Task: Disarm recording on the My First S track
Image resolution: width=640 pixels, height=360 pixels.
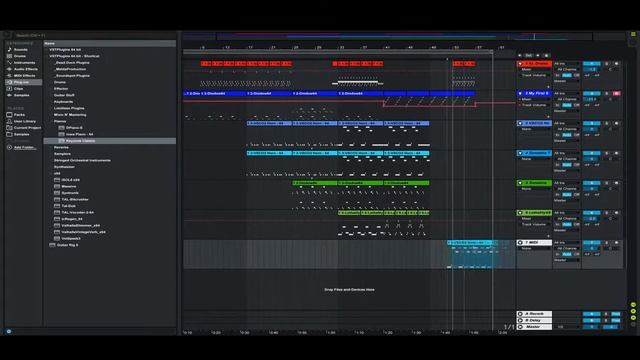Action: click(616, 93)
